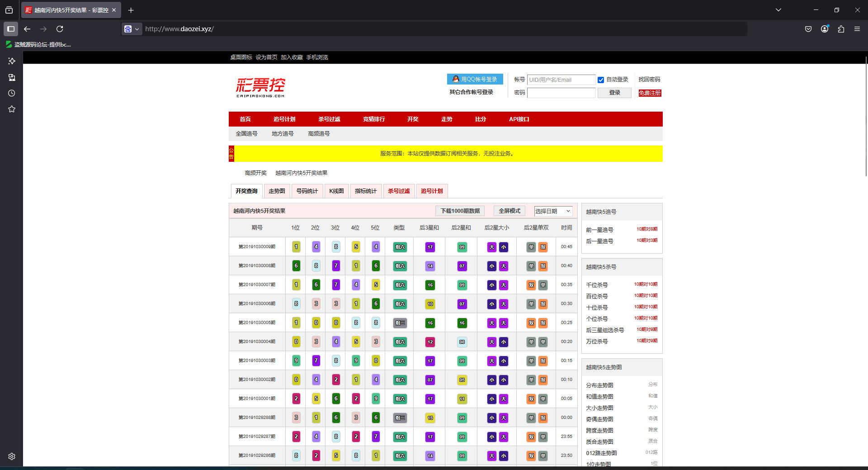
Task: Open the history clock icon in sidebar
Action: [12, 93]
